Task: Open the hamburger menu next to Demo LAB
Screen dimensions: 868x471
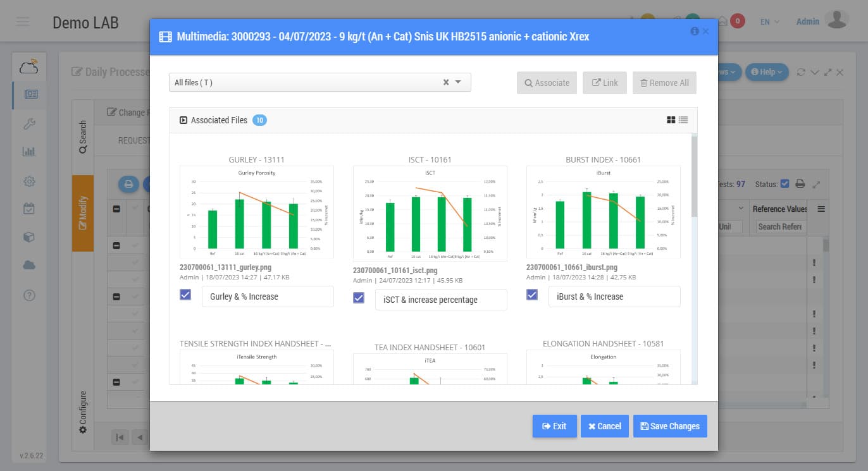Action: point(23,22)
